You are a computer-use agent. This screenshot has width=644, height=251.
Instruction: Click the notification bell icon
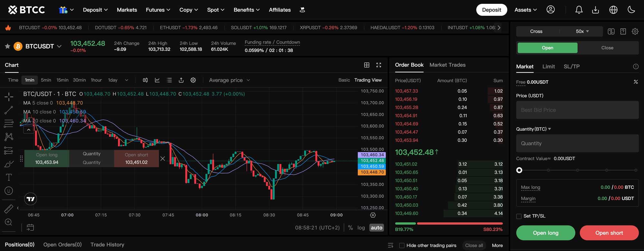click(579, 10)
